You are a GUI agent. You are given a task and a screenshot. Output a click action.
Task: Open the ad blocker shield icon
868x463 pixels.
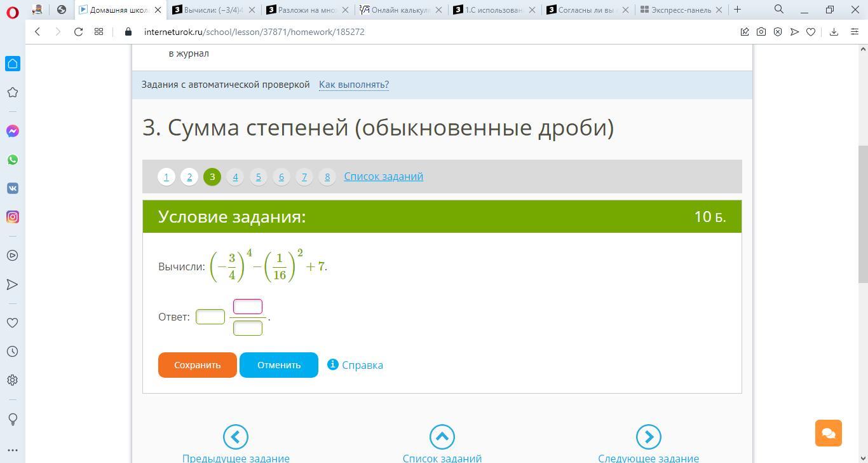pyautogui.click(x=778, y=32)
